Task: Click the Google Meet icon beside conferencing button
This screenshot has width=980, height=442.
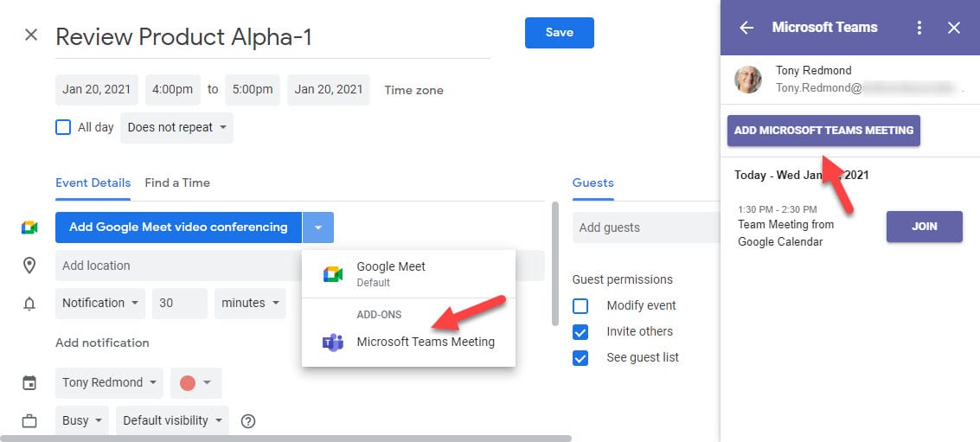Action: coord(29,227)
